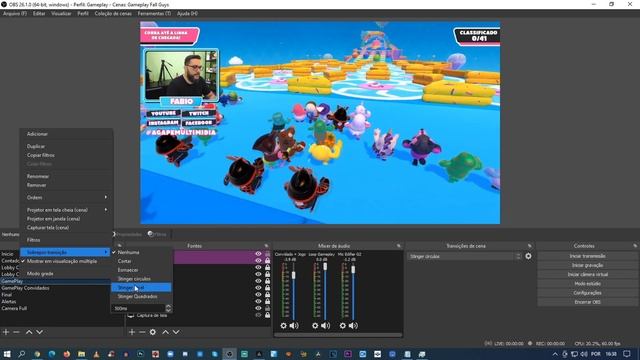This screenshot has width=640, height=360.
Task: Click Iniciar gravação button
Action: click(x=587, y=265)
